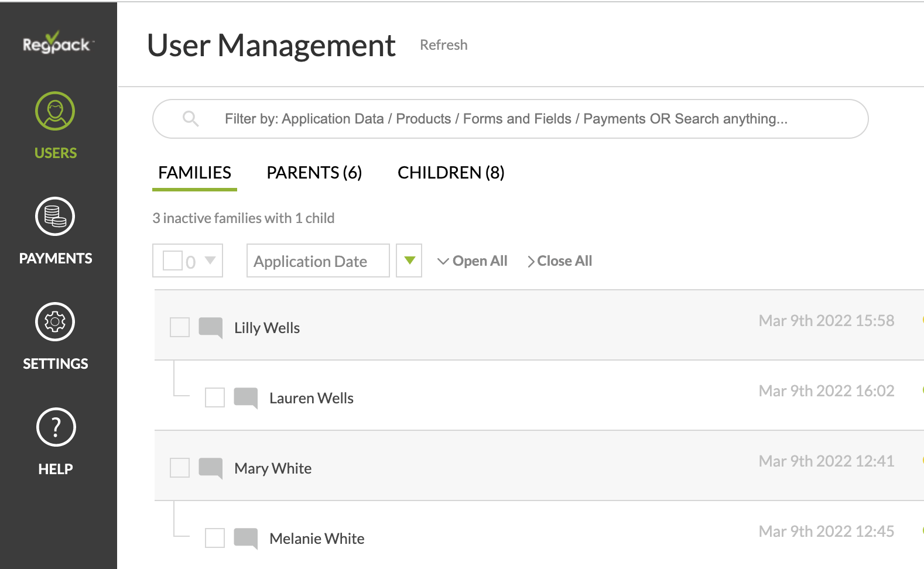This screenshot has width=924, height=569.
Task: Select HELP label in sidebar
Action: [x=56, y=469]
